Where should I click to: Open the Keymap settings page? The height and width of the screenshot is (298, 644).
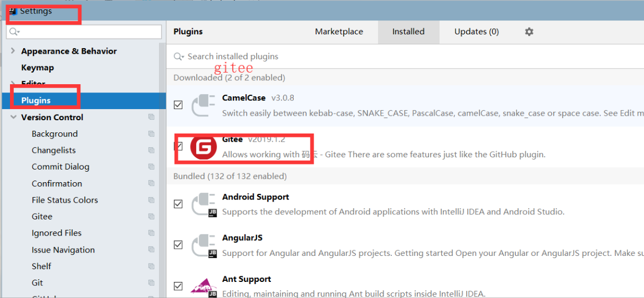pos(38,68)
